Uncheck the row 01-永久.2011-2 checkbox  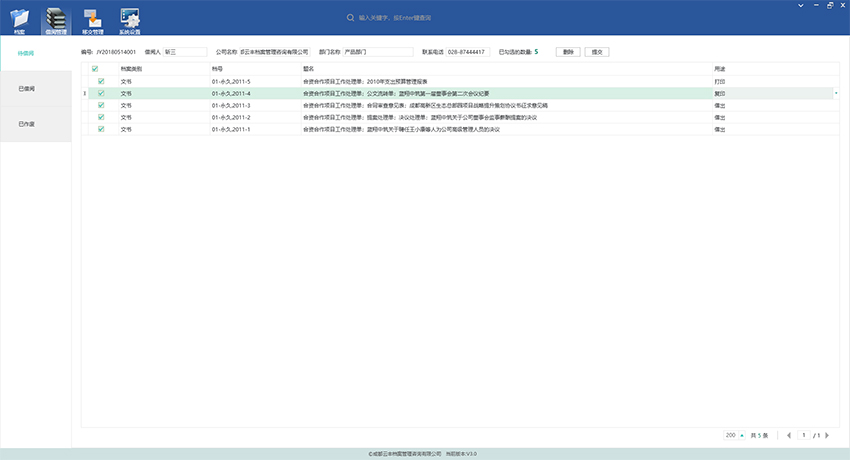point(101,117)
